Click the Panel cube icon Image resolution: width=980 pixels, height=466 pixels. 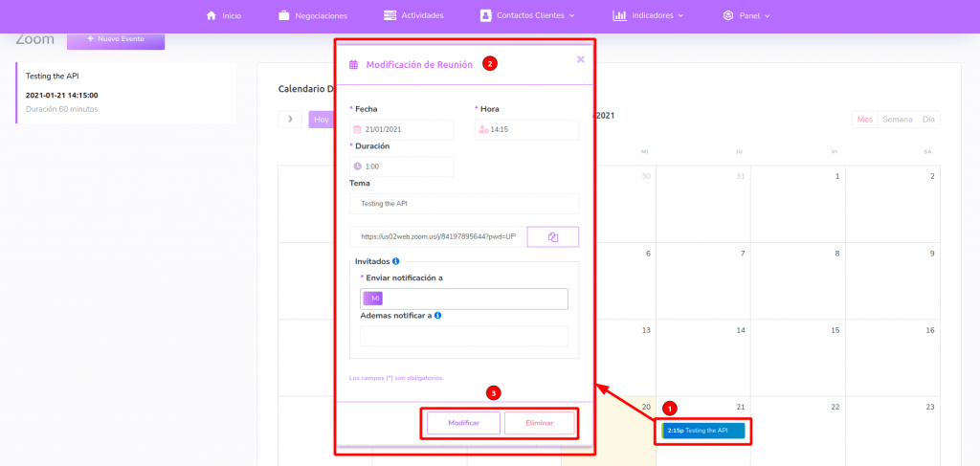coord(728,15)
